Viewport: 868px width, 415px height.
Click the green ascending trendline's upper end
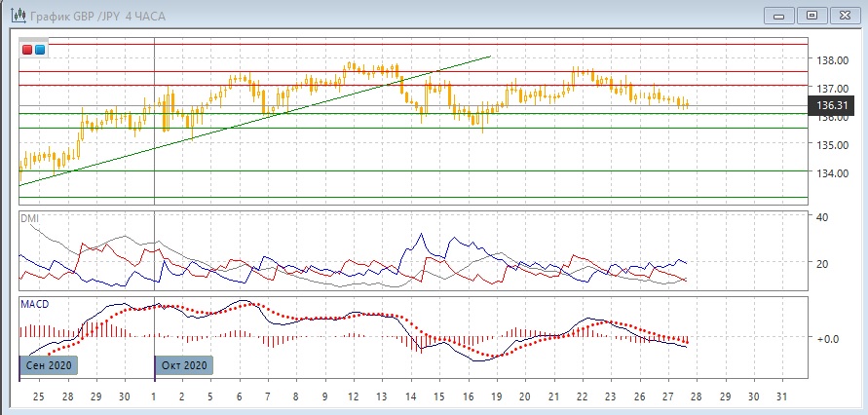pos(488,57)
